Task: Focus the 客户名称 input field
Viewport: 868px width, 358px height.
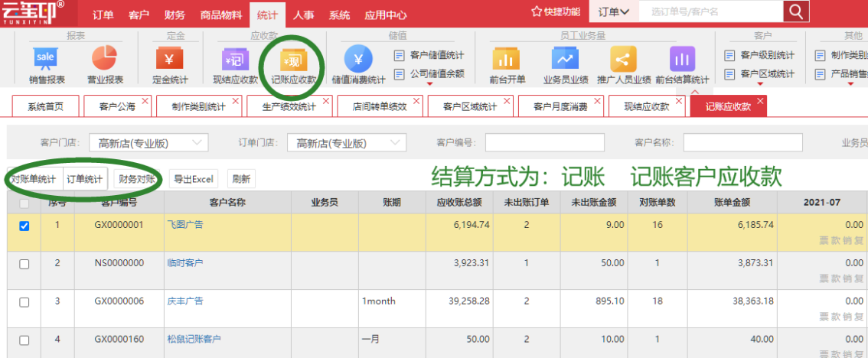Action: 743,143
